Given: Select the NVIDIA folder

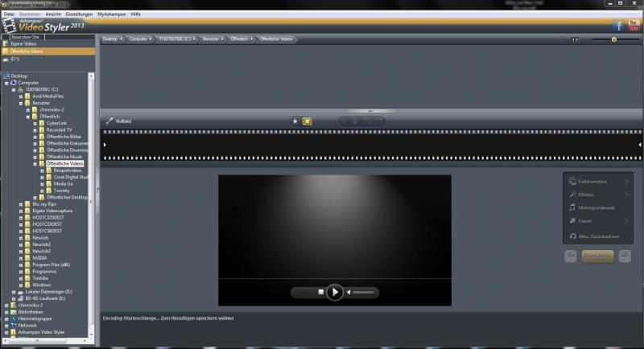Looking at the screenshot, I should (x=39, y=258).
